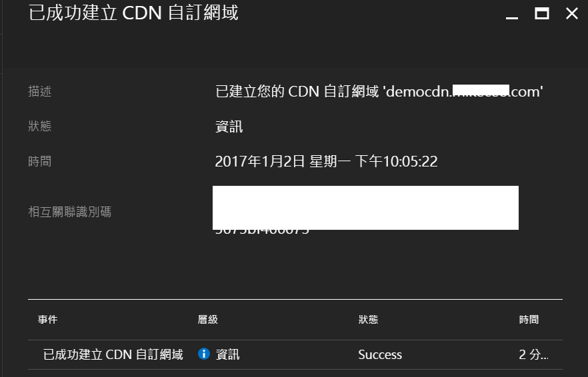Close the 已成功建立 CDN 自訂網域 blade
This screenshot has height=377, width=588.
click(x=572, y=14)
